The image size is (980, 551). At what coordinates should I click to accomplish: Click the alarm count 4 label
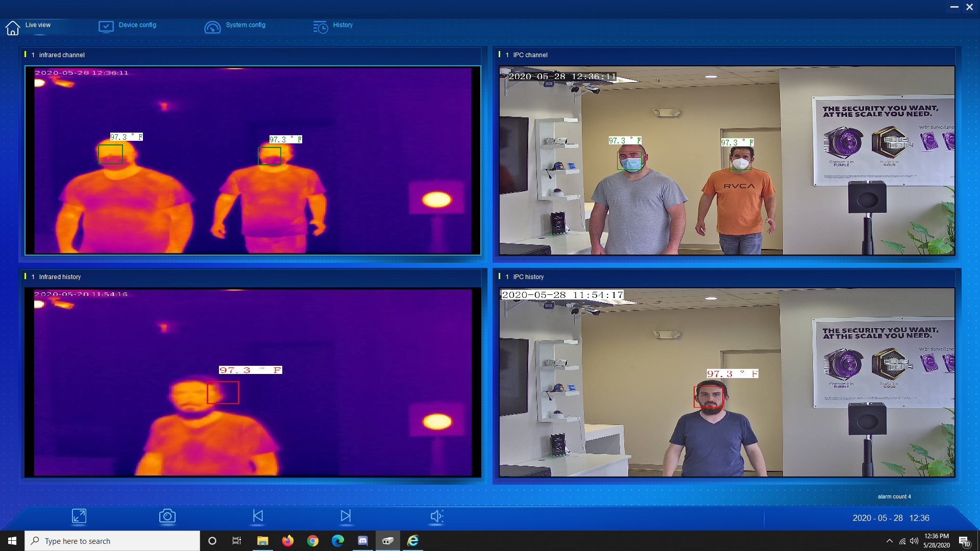pyautogui.click(x=894, y=496)
